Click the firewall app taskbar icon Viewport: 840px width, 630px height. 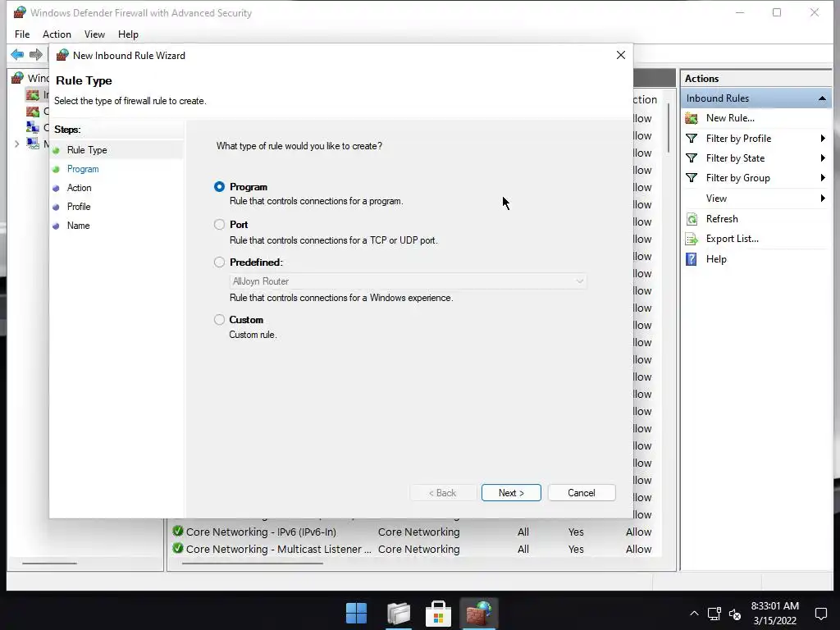coord(478,614)
